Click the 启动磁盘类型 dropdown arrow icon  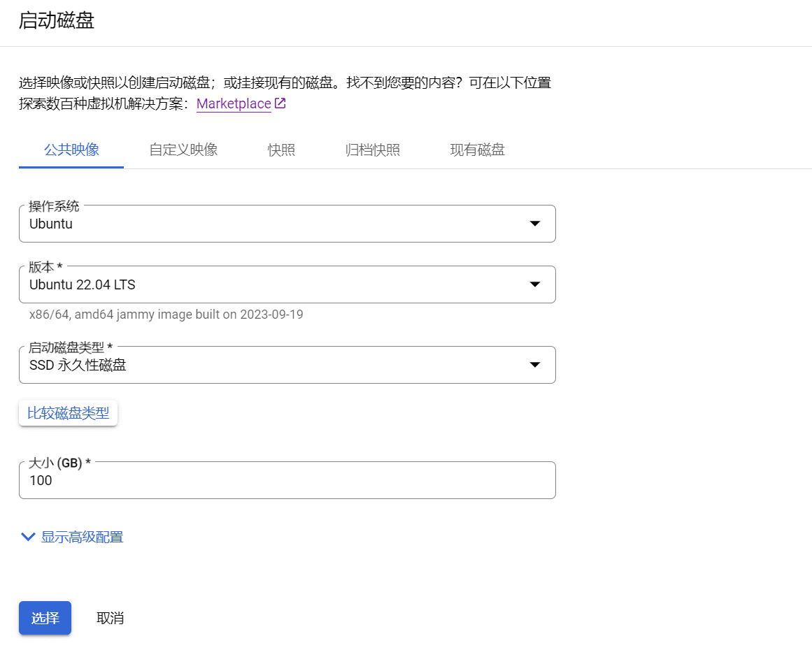pos(534,365)
